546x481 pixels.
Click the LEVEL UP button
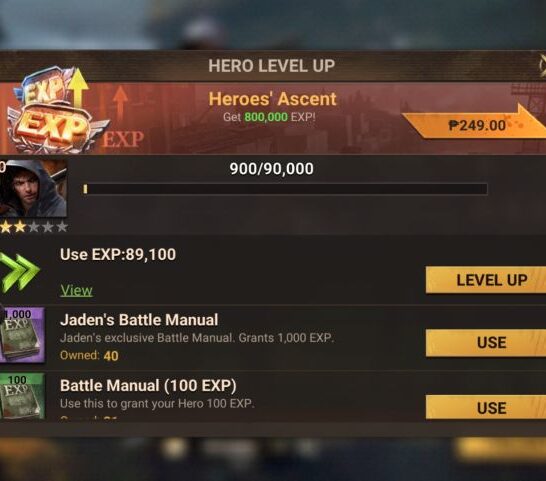(486, 280)
